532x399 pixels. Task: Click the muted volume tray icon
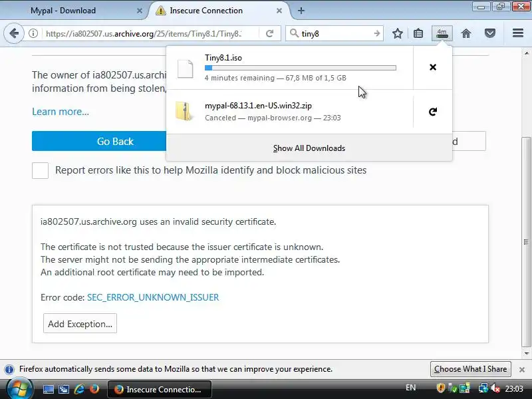[x=495, y=388]
